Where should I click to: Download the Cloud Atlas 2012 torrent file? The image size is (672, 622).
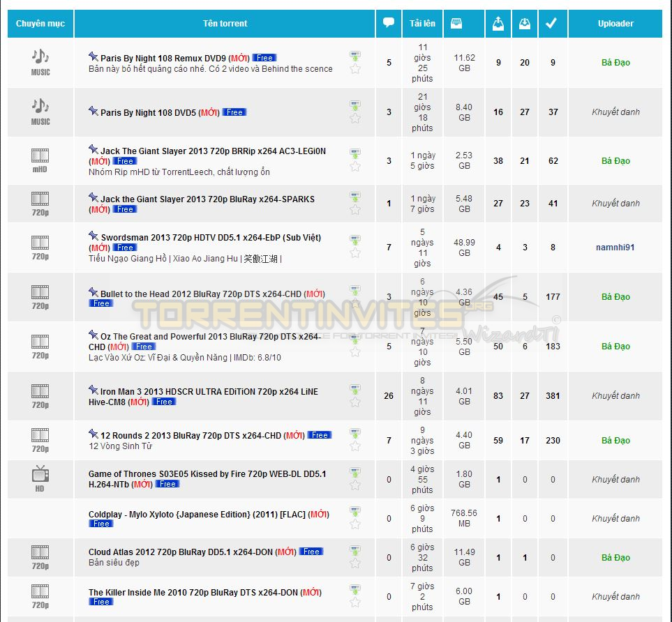click(x=355, y=550)
